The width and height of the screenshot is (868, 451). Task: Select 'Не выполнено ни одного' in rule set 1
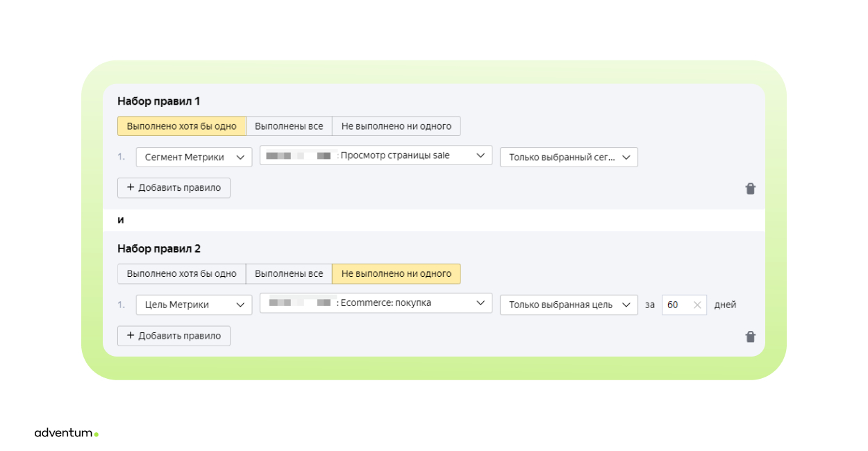coord(396,126)
